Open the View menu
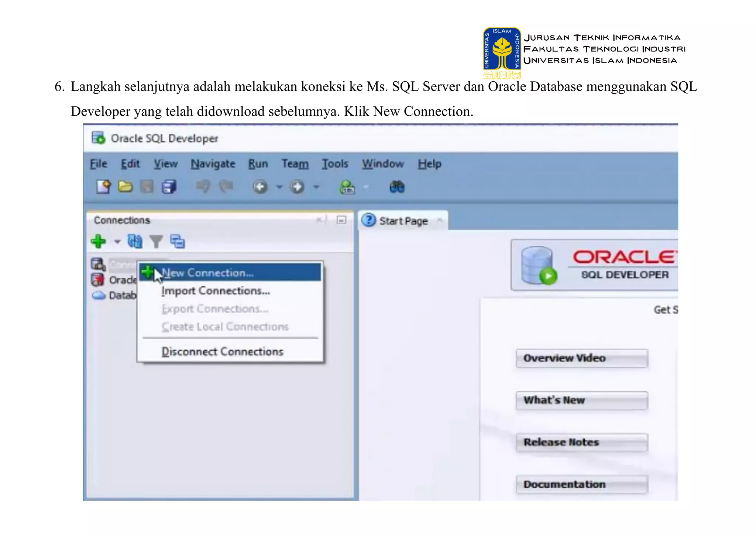This screenshot has width=756, height=535. click(166, 163)
